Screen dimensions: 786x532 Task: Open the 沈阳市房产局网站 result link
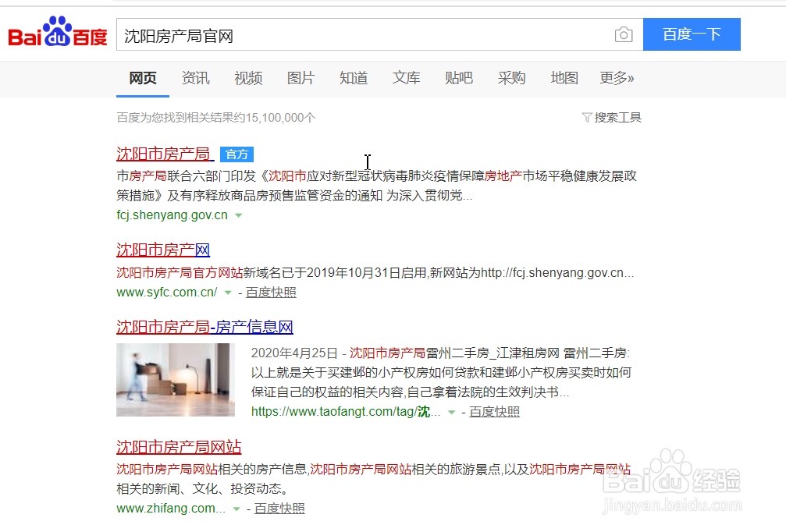pyautogui.click(x=179, y=447)
